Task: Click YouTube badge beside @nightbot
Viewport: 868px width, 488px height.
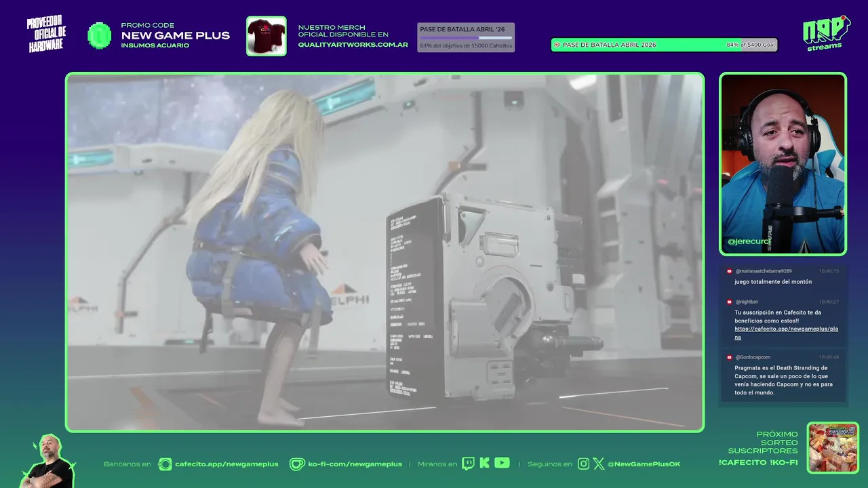Action: click(x=729, y=302)
